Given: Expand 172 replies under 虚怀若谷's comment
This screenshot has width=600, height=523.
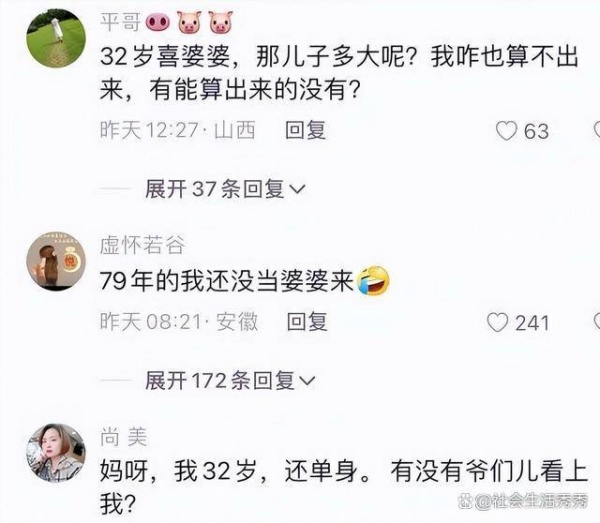Looking at the screenshot, I should click(x=230, y=380).
